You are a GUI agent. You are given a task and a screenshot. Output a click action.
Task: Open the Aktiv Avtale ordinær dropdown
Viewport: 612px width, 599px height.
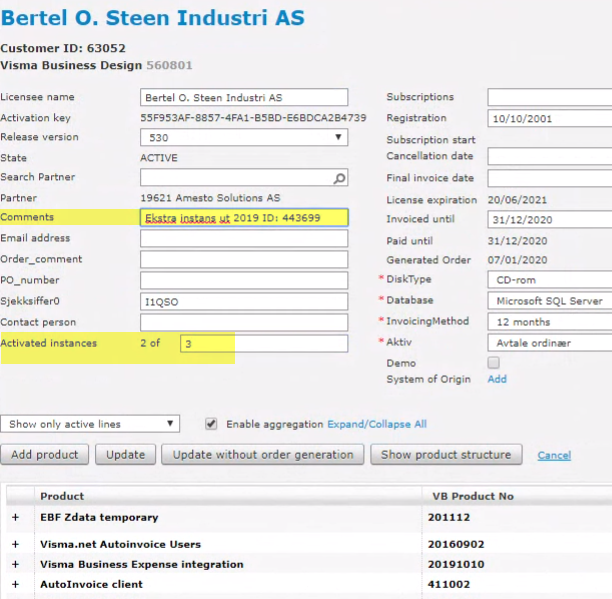pos(550,343)
